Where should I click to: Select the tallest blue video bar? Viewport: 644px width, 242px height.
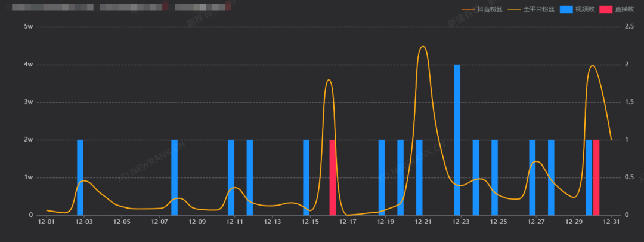coord(457,139)
